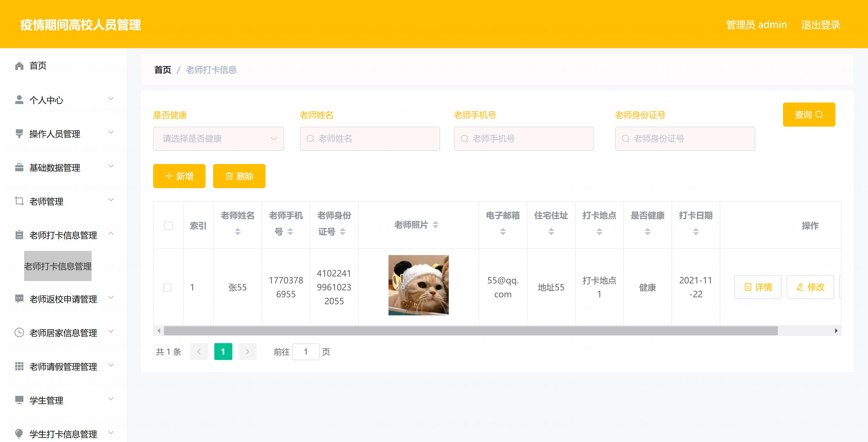This screenshot has width=868, height=442.
Task: Click the lightbulb icon beside 学生打卡信息管理
Action: pyautogui.click(x=19, y=434)
